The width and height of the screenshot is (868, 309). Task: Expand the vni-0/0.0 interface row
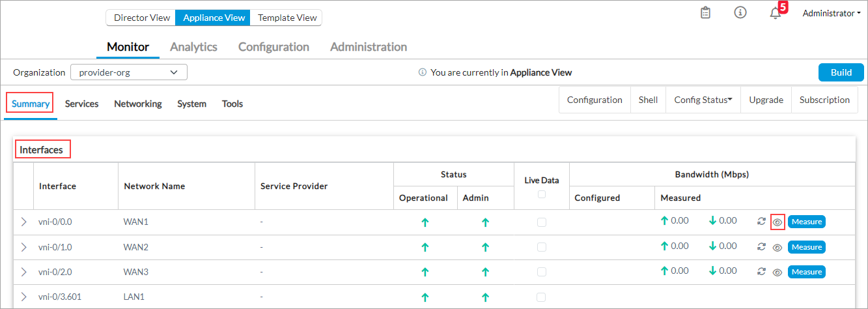coord(24,222)
